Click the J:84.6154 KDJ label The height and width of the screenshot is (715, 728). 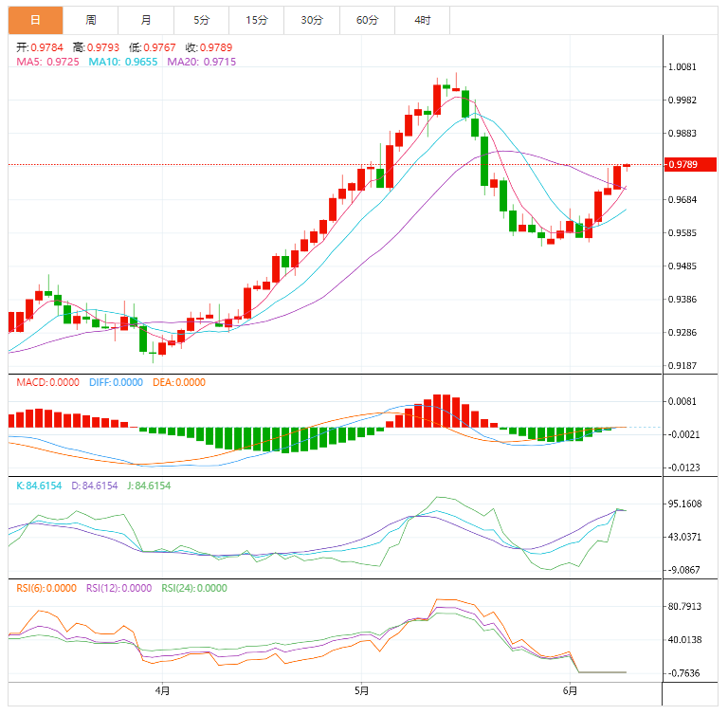tap(149, 486)
